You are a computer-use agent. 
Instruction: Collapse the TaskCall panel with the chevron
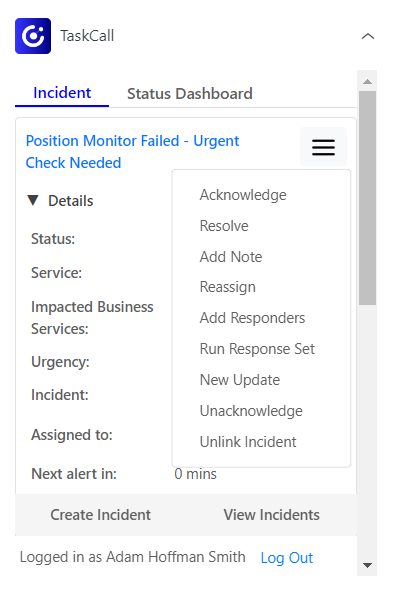[x=367, y=36]
